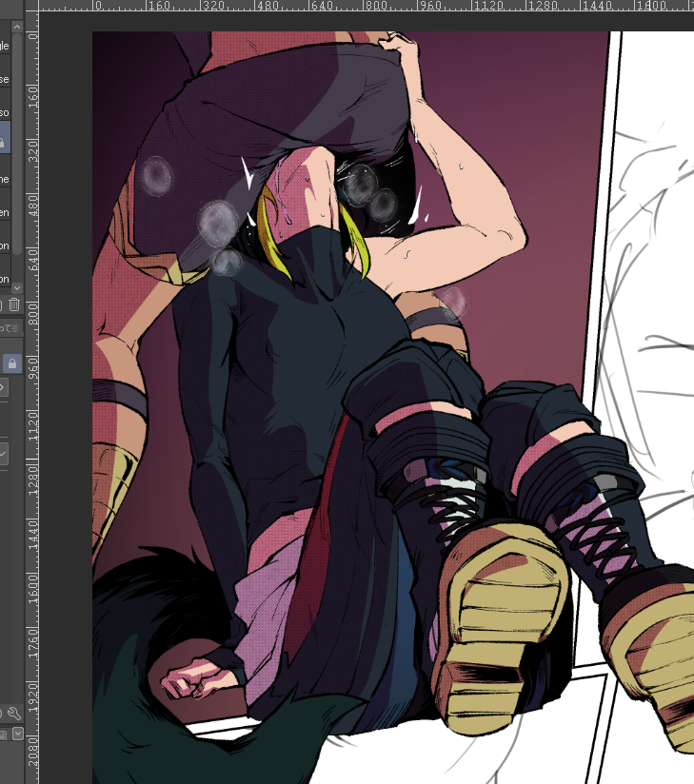Select list entry ending in 'se'
The image size is (694, 784).
5,79
